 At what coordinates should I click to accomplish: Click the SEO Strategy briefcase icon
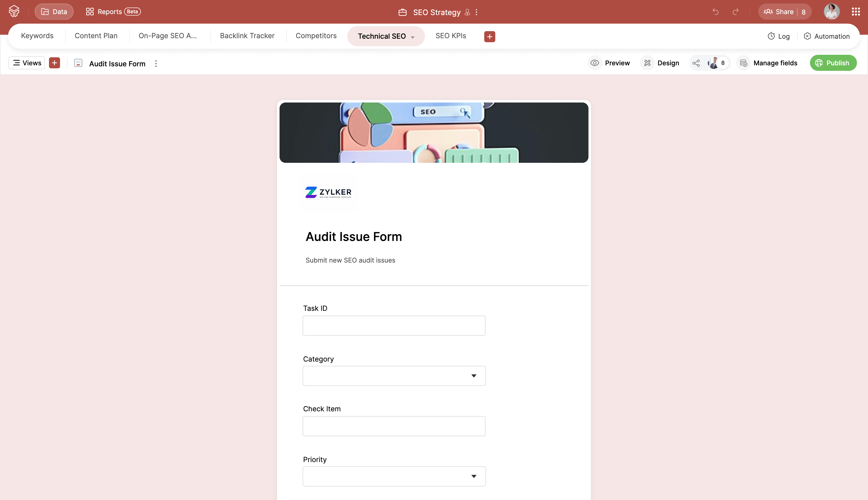click(402, 12)
